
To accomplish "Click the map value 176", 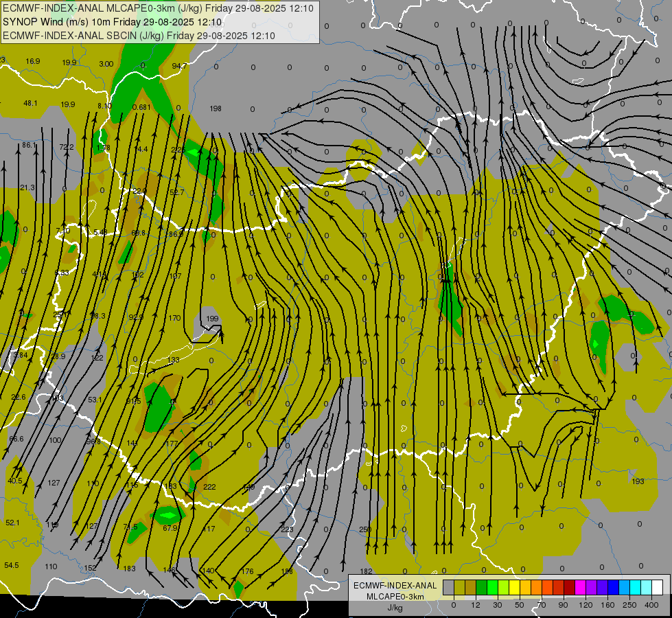I will tap(247, 571).
